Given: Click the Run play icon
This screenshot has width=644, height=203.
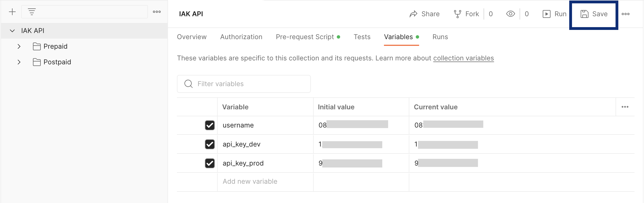Looking at the screenshot, I should point(546,14).
